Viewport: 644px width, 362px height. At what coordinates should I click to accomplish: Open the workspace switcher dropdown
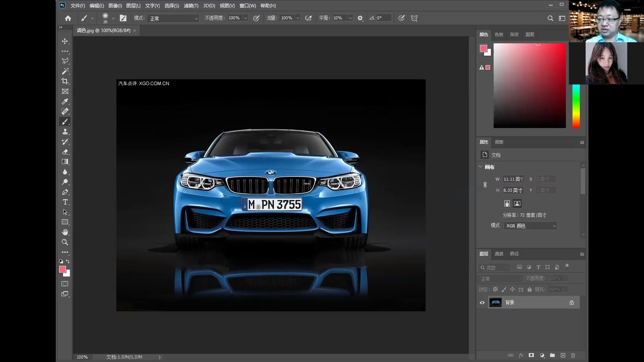pyautogui.click(x=562, y=18)
